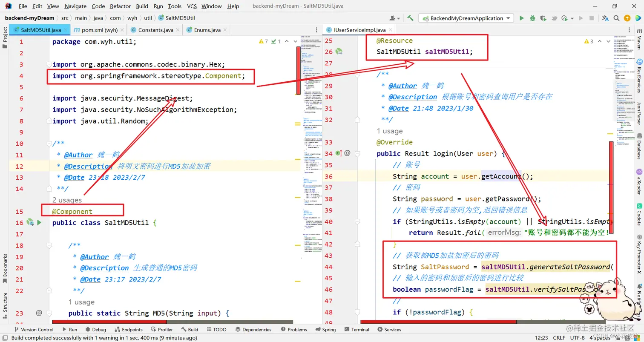Close the Constants.java tab

pos(178,30)
